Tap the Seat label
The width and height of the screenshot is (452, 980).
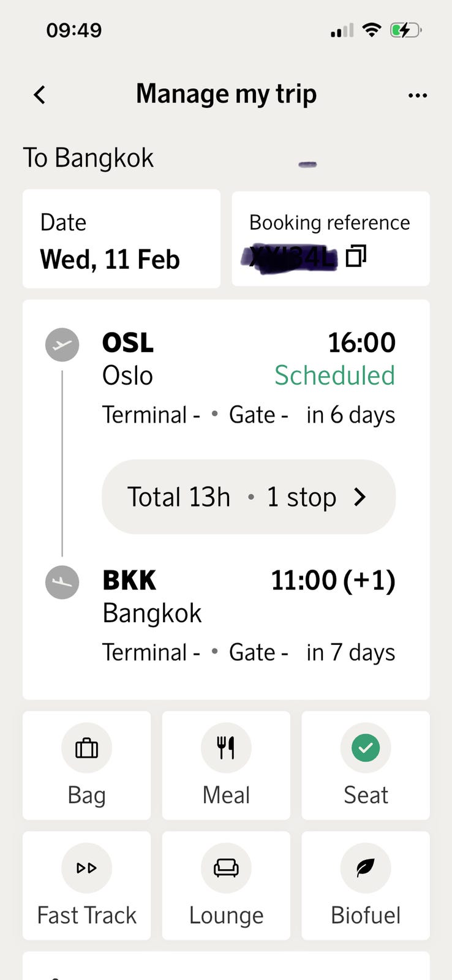366,795
